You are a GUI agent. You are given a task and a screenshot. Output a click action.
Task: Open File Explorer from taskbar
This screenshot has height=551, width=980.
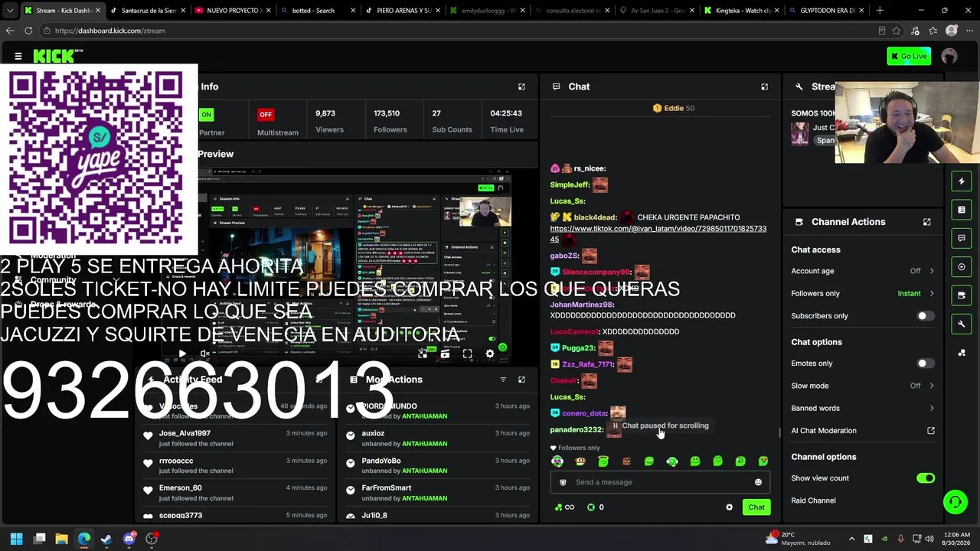tap(61, 539)
